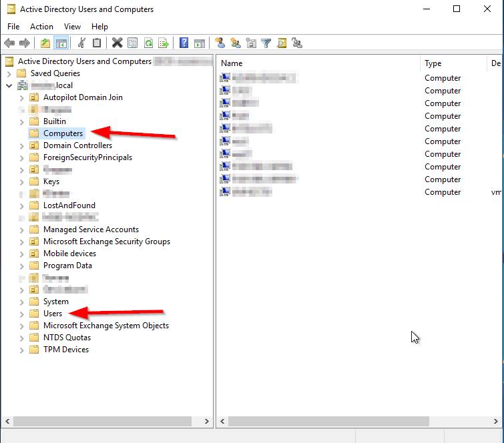Click the green Refresh icon

click(x=148, y=43)
